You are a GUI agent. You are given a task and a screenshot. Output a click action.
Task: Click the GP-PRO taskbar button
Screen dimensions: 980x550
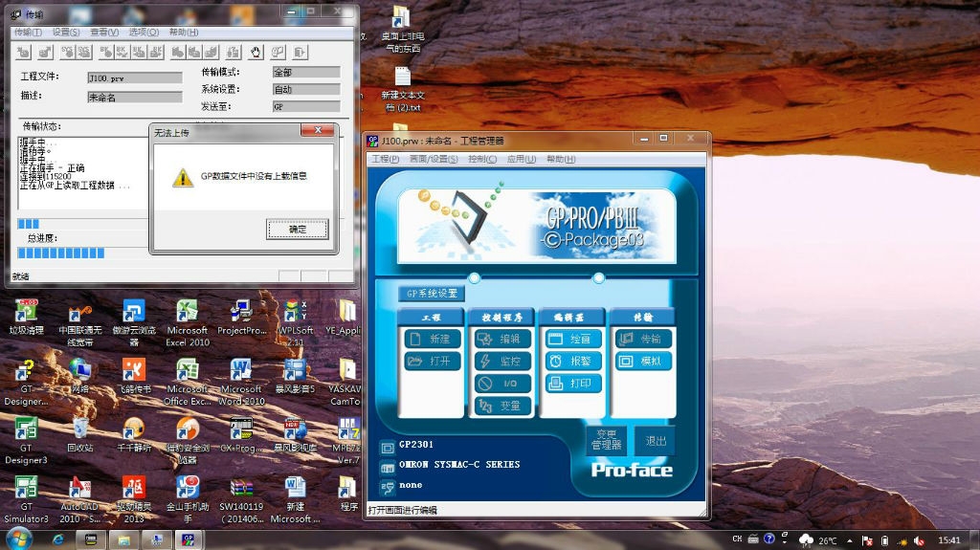189,539
